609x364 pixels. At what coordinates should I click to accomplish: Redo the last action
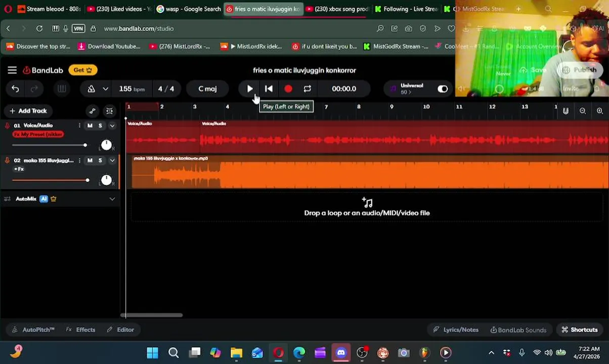point(34,89)
